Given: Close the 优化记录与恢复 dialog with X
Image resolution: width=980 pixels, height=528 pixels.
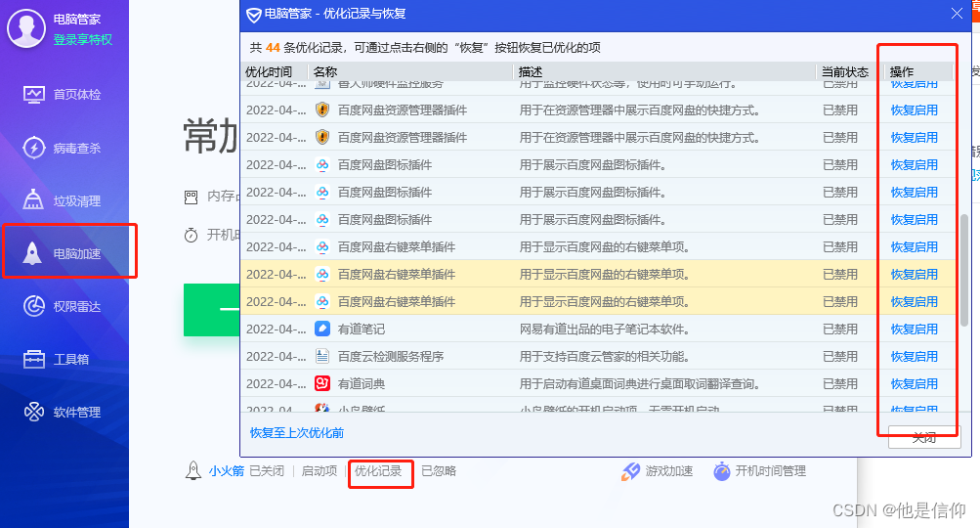Looking at the screenshot, I should 957,14.
